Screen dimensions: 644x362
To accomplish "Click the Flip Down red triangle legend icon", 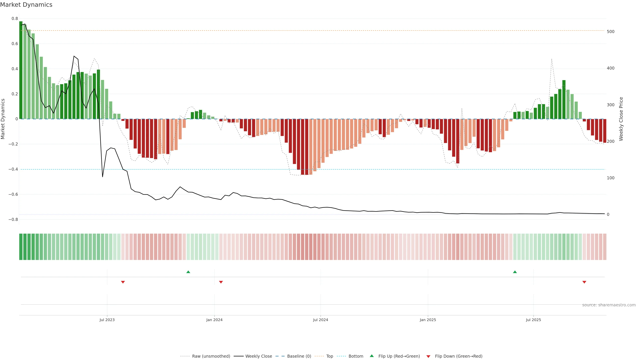I will click(428, 356).
